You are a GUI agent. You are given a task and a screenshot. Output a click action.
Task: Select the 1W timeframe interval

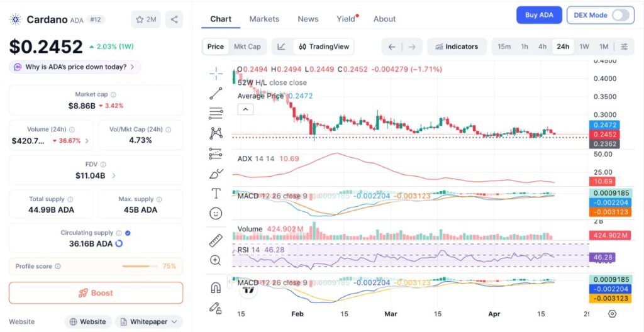coord(584,47)
